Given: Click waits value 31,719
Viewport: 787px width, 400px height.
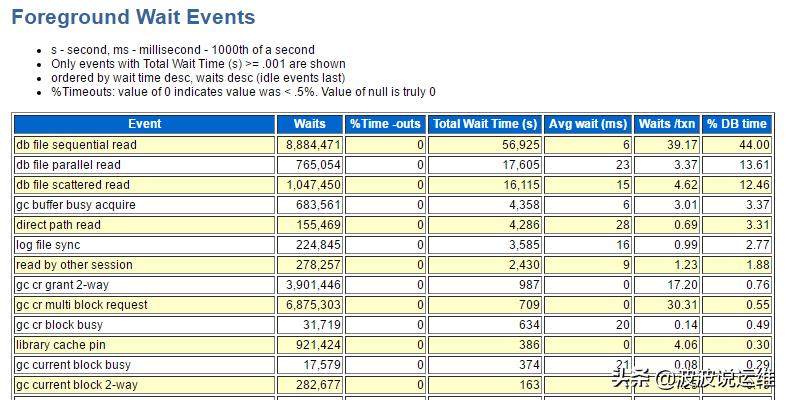Looking at the screenshot, I should coord(322,325).
